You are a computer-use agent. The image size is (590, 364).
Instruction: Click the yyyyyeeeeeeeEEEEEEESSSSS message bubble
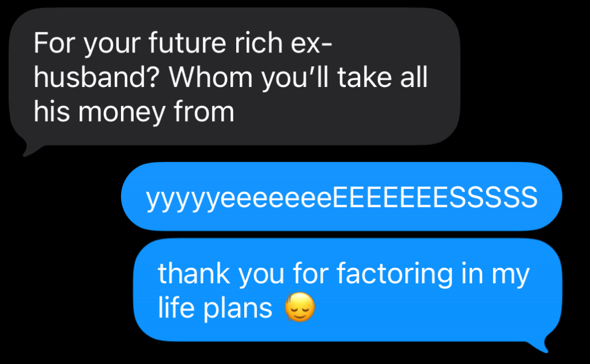pyautogui.click(x=342, y=196)
